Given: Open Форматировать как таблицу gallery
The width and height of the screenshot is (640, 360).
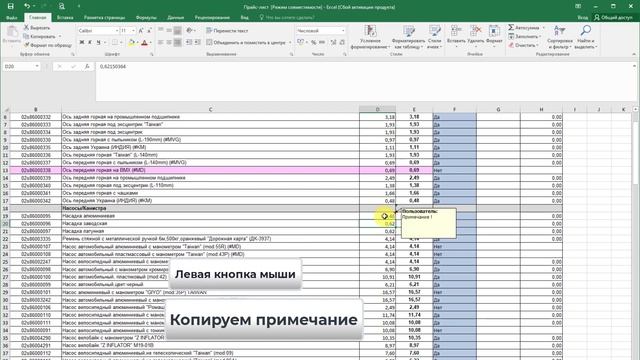Looking at the screenshot, I should point(408,37).
